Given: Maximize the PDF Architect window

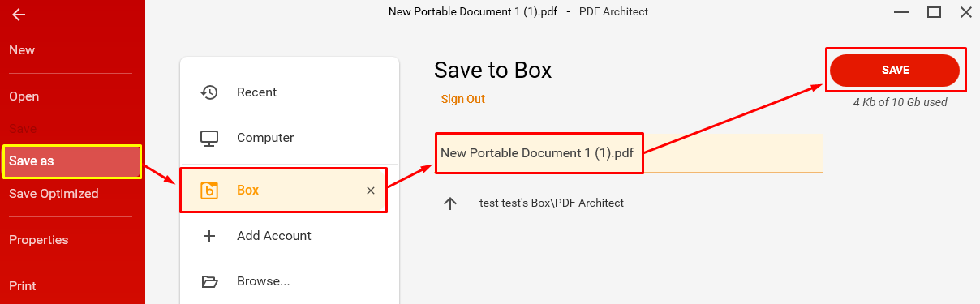Looking at the screenshot, I should tap(934, 12).
